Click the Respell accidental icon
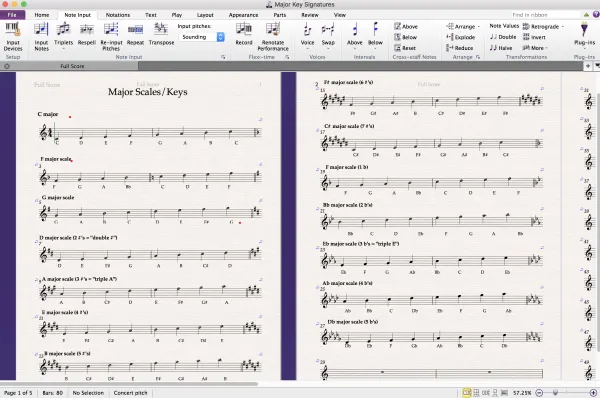600x398 pixels. coord(86,35)
